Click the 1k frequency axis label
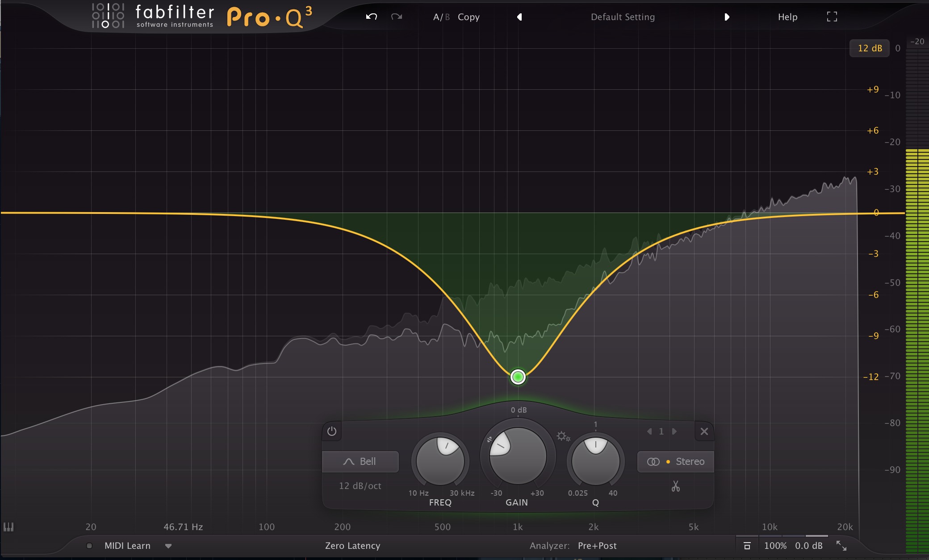The width and height of the screenshot is (929, 560). click(518, 527)
